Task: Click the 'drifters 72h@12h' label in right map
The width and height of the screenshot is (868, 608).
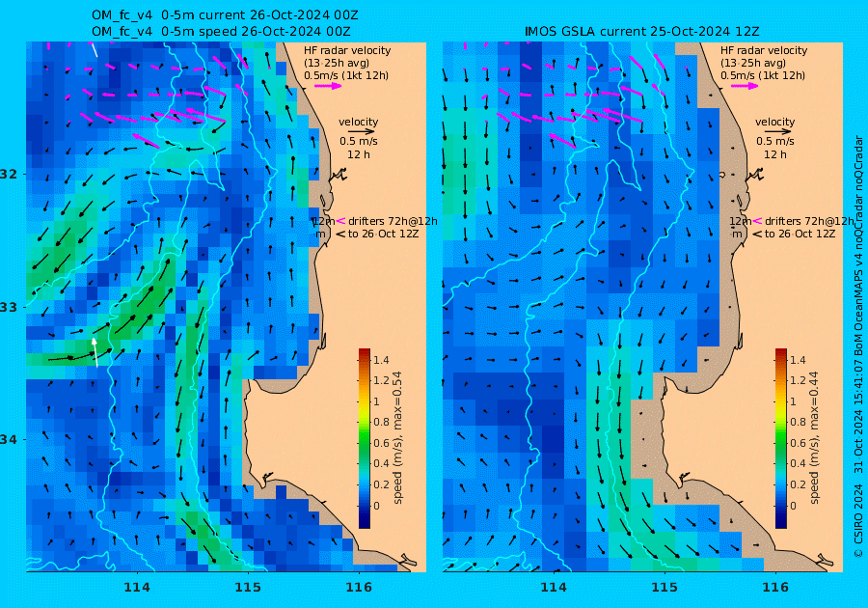Action: [x=809, y=221]
